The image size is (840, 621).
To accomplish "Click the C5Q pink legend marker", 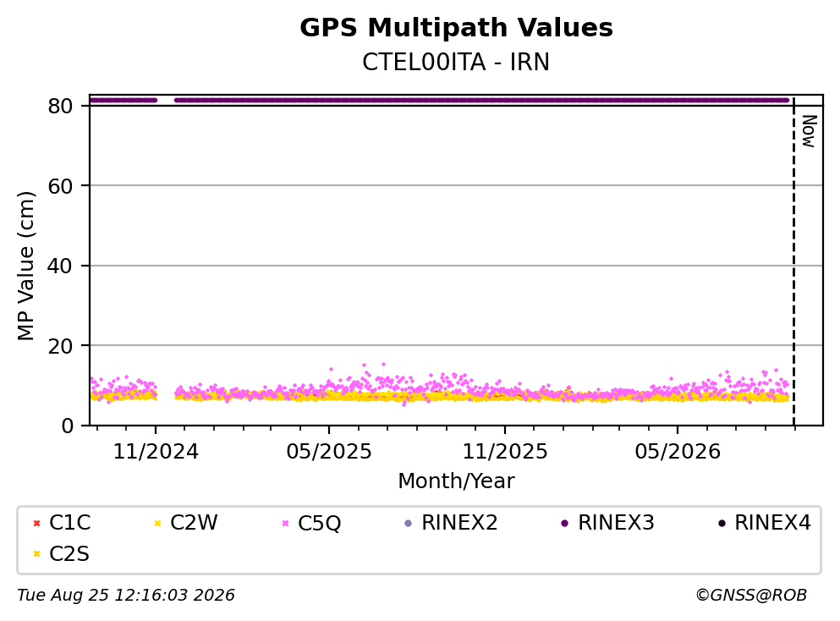I will 285,523.
